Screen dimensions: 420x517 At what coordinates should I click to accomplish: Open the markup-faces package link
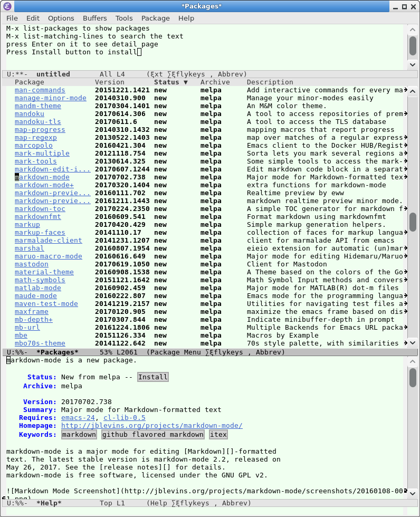point(40,233)
